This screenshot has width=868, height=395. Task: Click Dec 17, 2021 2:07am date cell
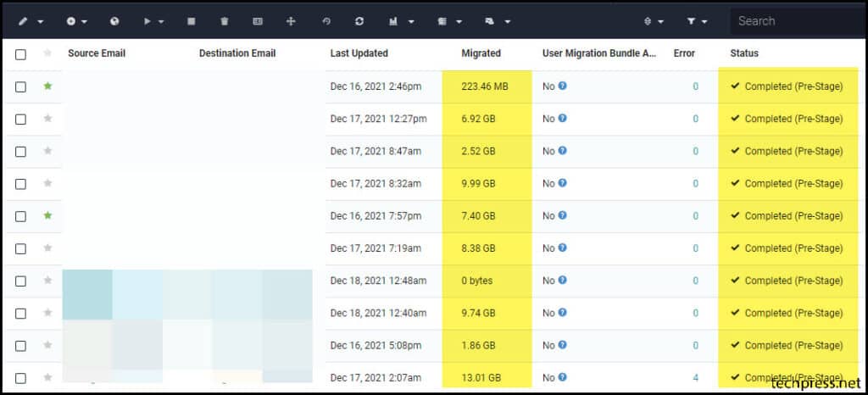(x=376, y=378)
